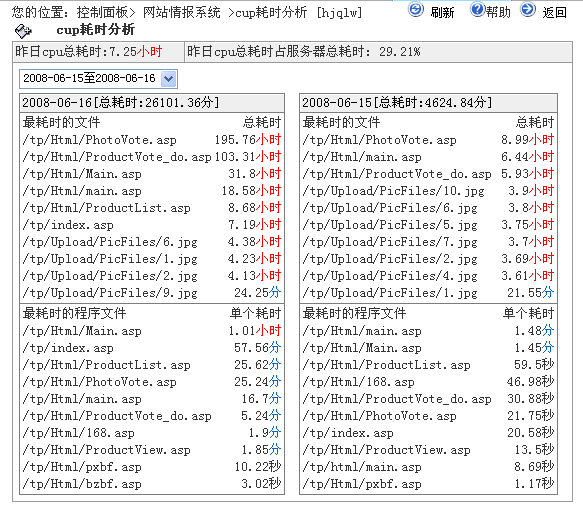This screenshot has width=583, height=505.
Task: Select the 2008-06-15至2008-06-16 combo box
Action: point(99,79)
